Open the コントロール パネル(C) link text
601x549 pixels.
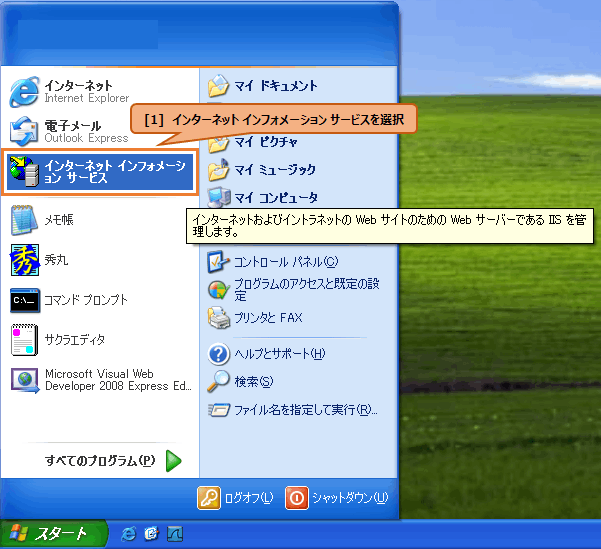pos(286,262)
